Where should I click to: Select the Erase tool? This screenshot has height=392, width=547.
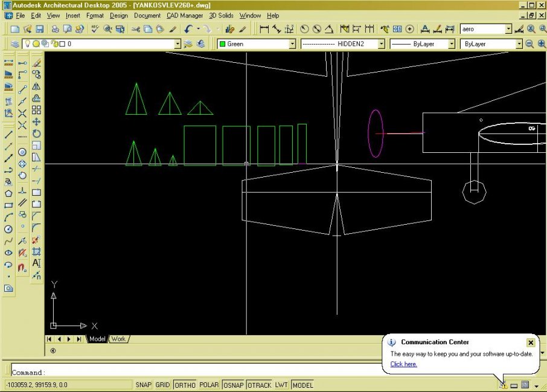(x=36, y=63)
